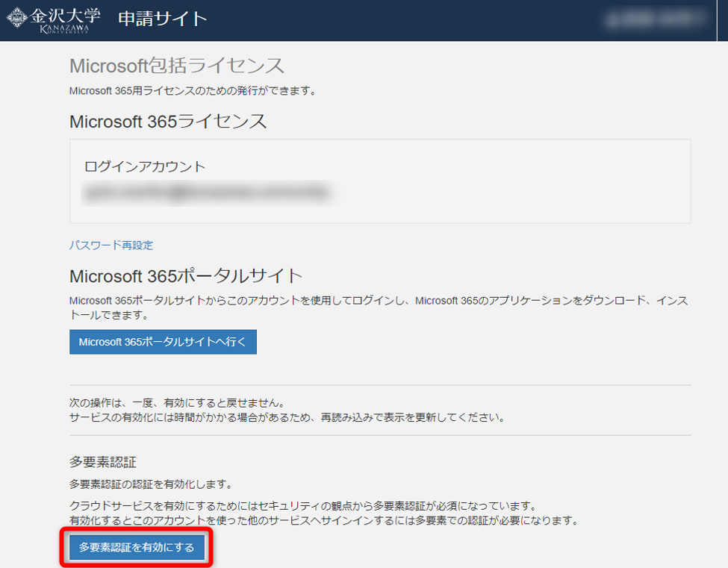
Task: Click the 申請サイト site title
Action: pos(162,19)
